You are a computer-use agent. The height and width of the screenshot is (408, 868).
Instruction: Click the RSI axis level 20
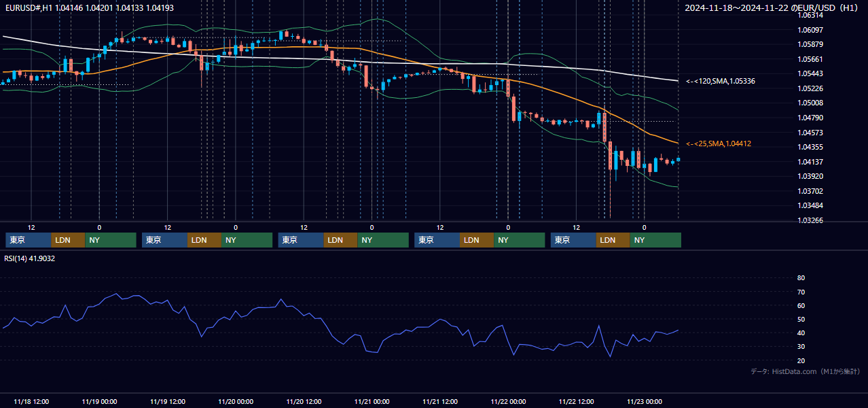tap(801, 360)
